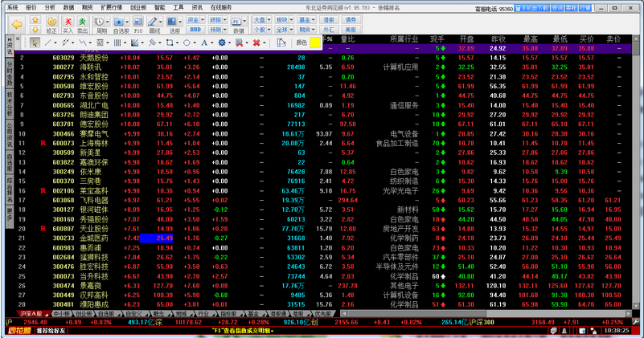Click the 债券 button

[x=351, y=20]
